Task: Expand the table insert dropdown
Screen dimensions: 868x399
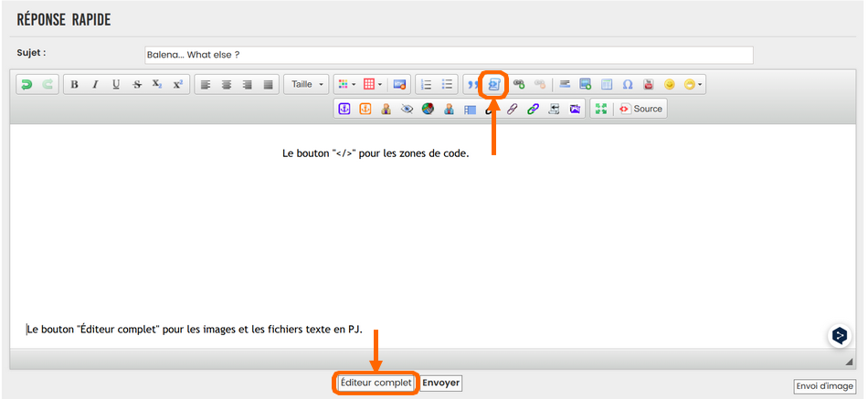Action: pyautogui.click(x=373, y=85)
